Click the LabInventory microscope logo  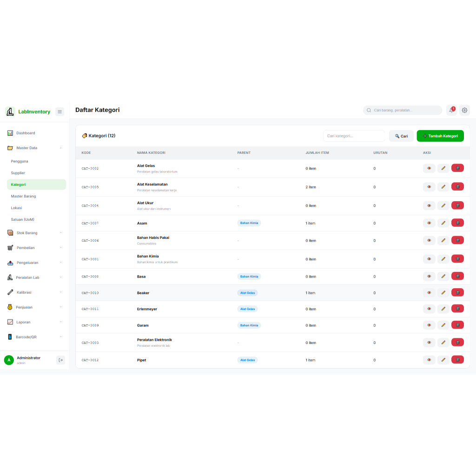(10, 112)
